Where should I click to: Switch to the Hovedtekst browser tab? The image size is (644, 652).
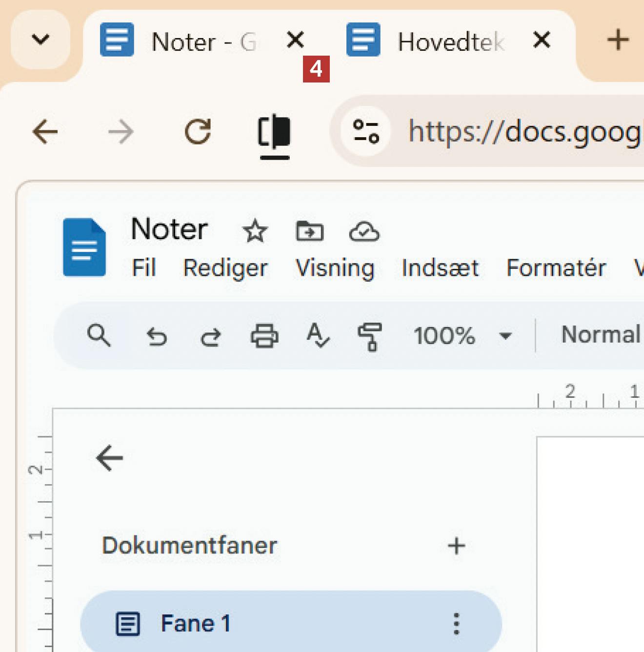[x=450, y=41]
